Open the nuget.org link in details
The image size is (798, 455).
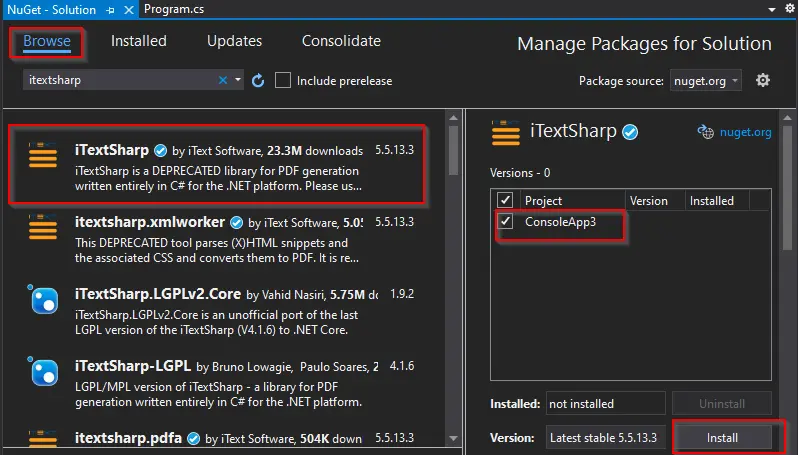click(745, 132)
